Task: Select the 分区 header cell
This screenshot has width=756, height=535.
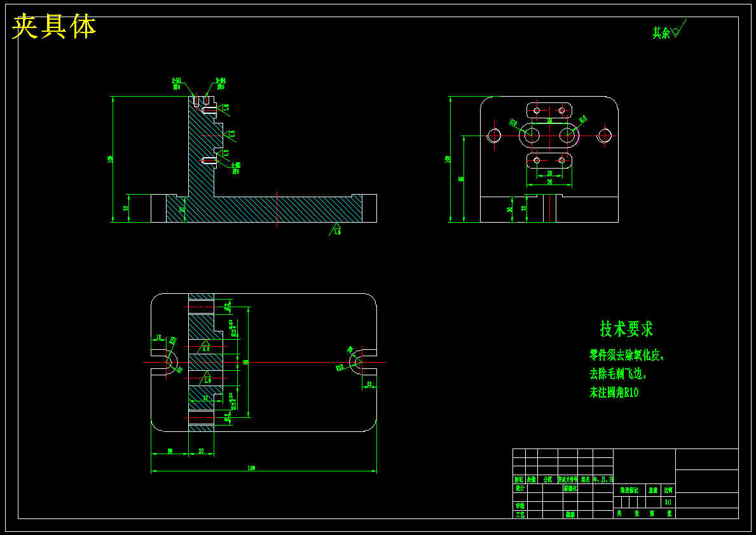Action: click(547, 480)
